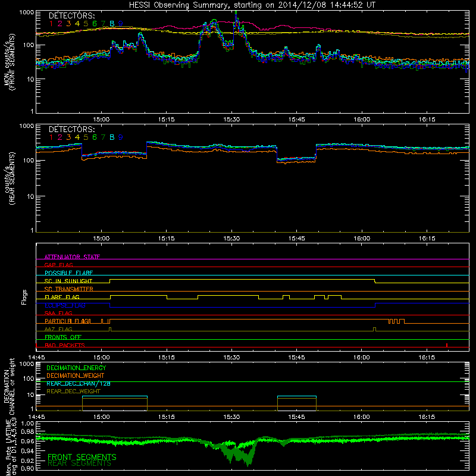Click 15:30 time tick below front segments plot
Image resolution: width=476 pixels, height=476 pixels.
pyautogui.click(x=231, y=120)
